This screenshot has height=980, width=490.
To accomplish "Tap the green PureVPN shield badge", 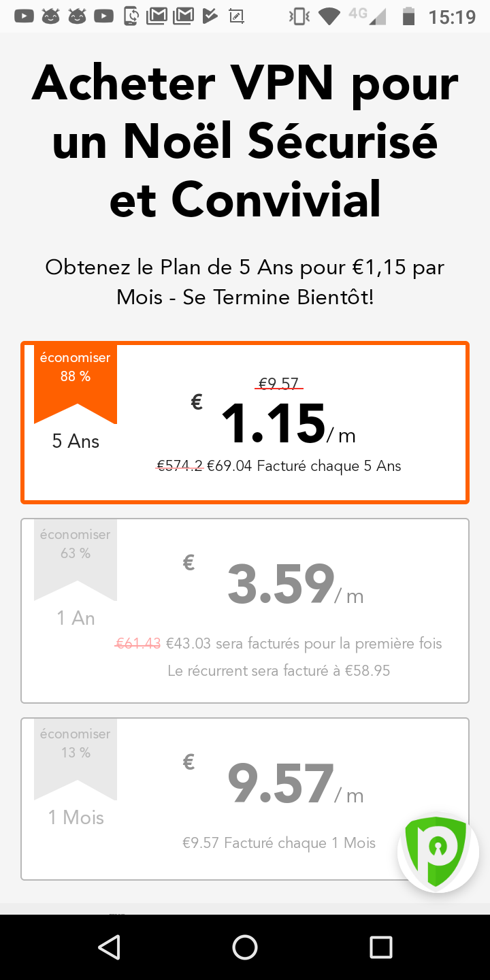I will [436, 853].
